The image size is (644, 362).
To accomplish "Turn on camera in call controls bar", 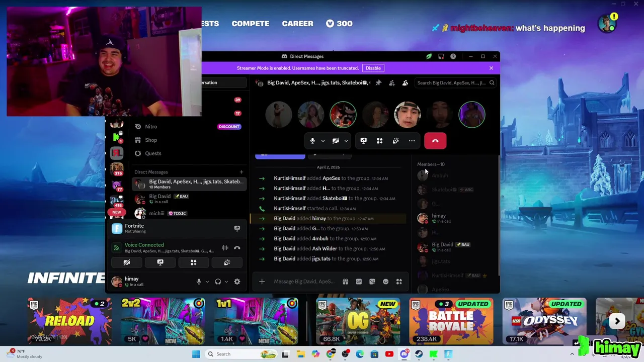I will point(336,141).
